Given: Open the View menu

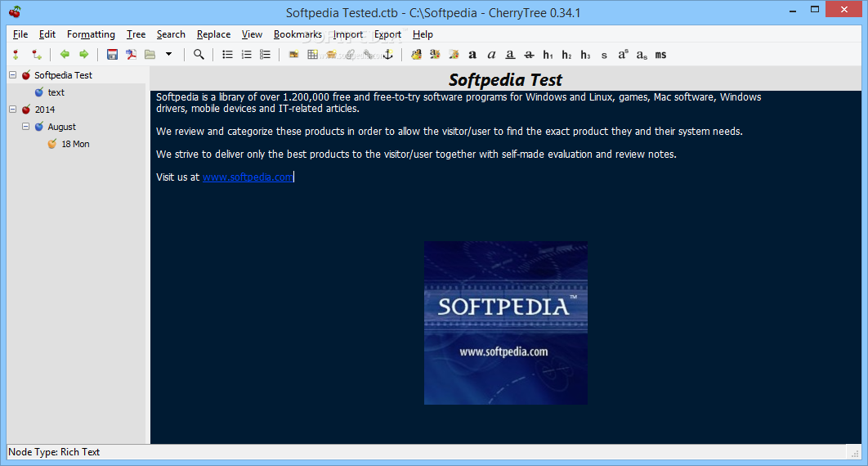Looking at the screenshot, I should [x=252, y=34].
